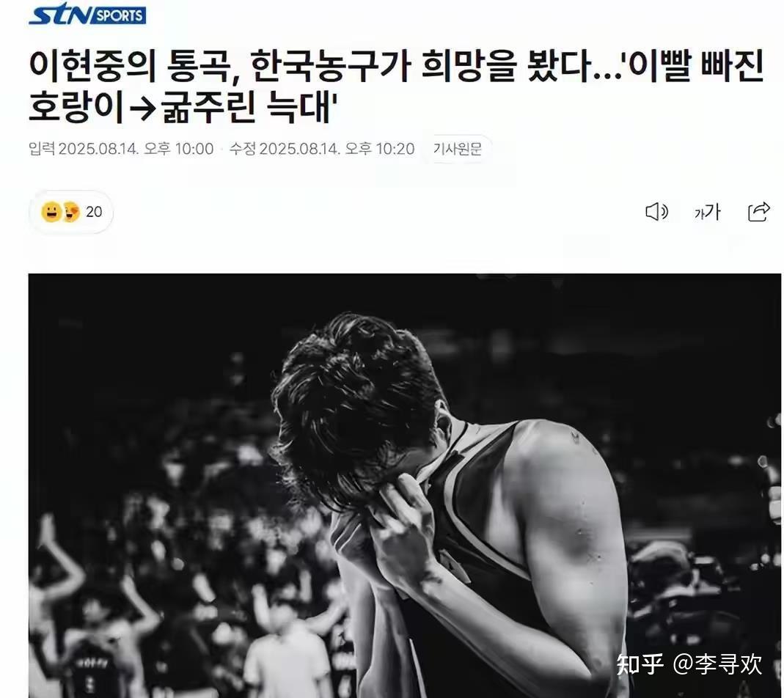This screenshot has width=784, height=698.
Task: Select the smiling face reaction emoji
Action: [51, 212]
